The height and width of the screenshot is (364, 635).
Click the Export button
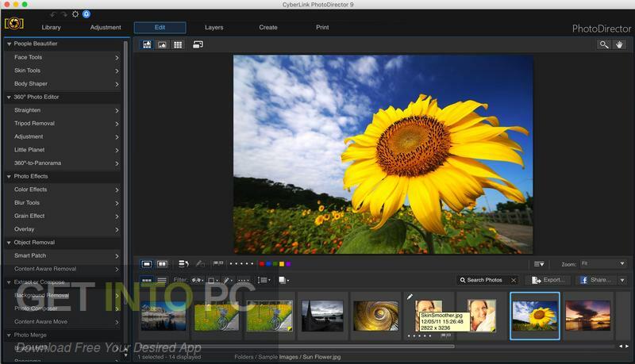[x=548, y=280]
